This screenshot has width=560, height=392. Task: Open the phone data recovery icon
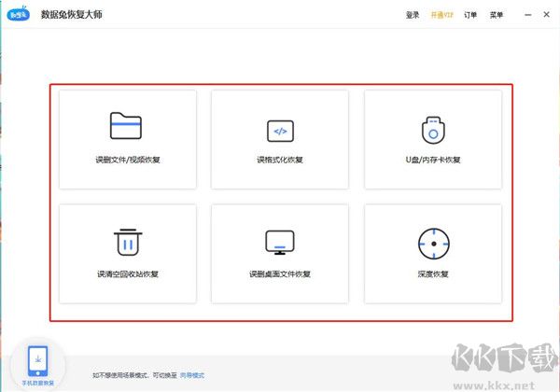38,361
